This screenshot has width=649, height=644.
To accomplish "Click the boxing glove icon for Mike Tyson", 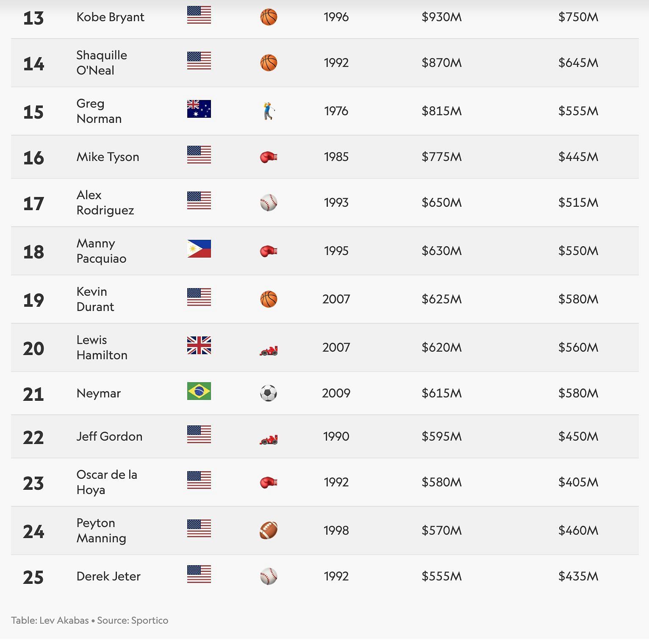I will (269, 157).
